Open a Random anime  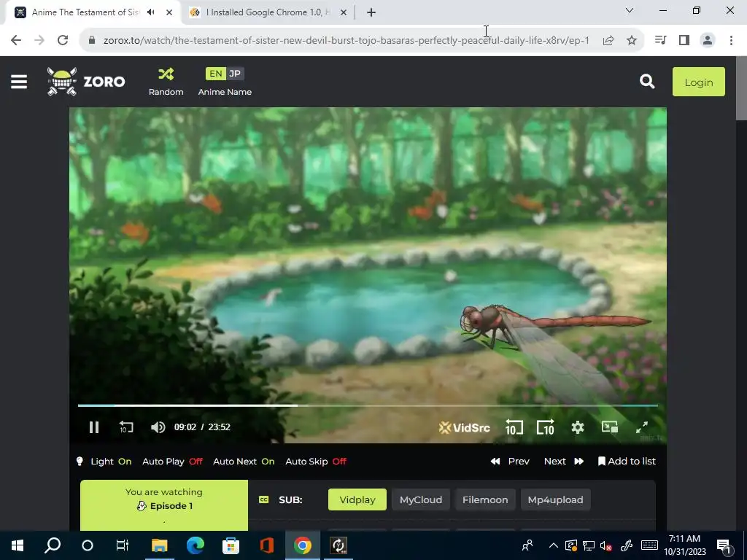(x=166, y=82)
